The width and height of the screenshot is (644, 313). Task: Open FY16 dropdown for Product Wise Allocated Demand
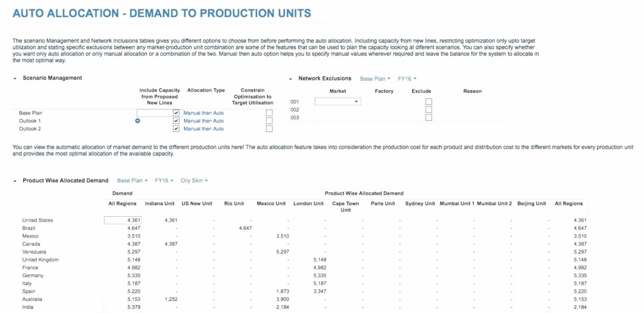(164, 181)
